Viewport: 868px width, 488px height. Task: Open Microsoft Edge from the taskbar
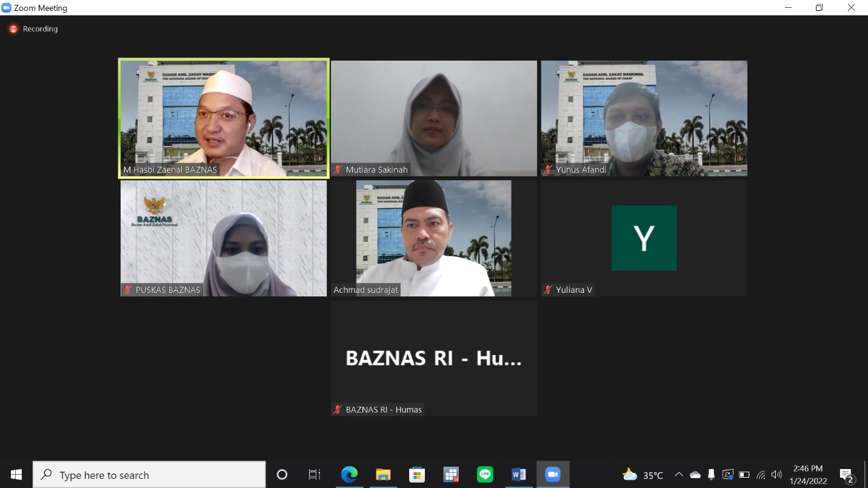[349, 475]
